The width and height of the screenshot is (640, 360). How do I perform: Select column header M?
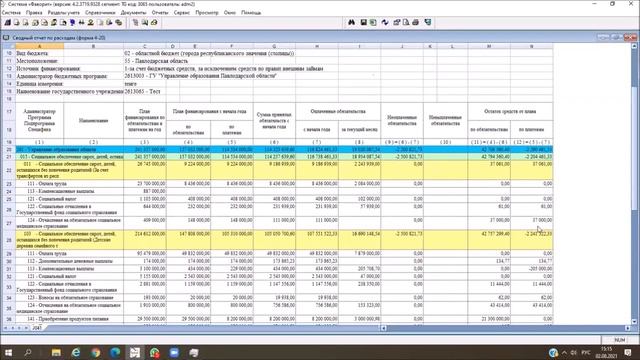click(489, 46)
